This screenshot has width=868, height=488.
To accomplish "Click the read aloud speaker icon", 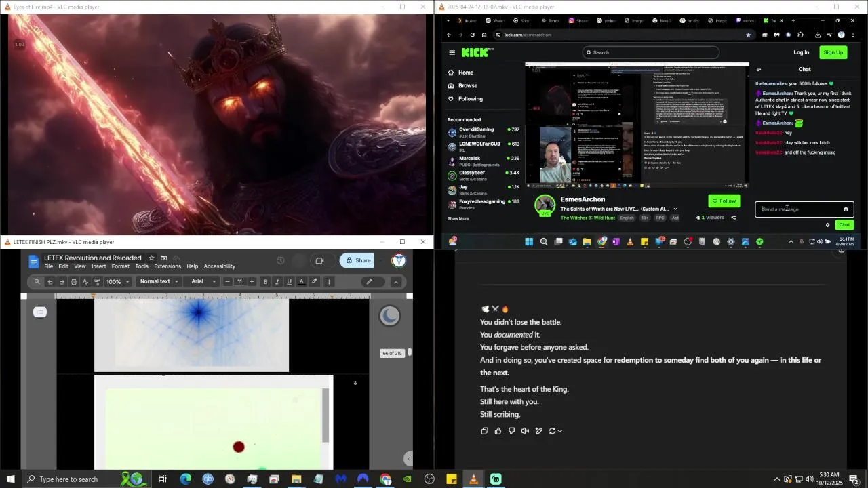I will pyautogui.click(x=525, y=431).
